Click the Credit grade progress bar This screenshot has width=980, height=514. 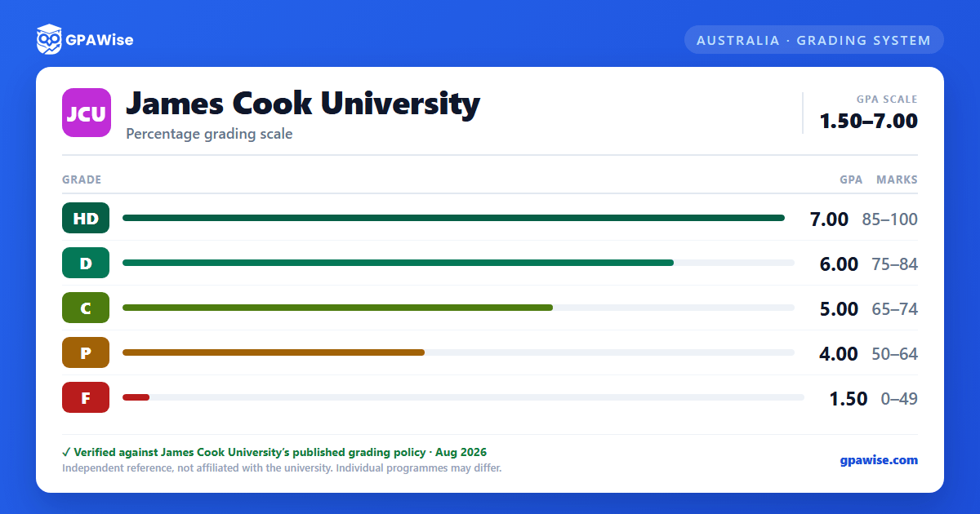(x=337, y=308)
